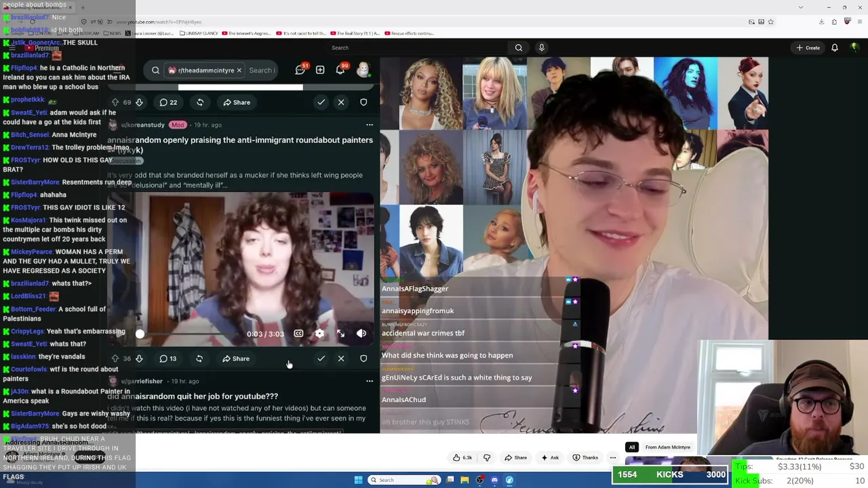The width and height of the screenshot is (868, 488).
Task: Click the YouTube Ask button
Action: point(550,457)
